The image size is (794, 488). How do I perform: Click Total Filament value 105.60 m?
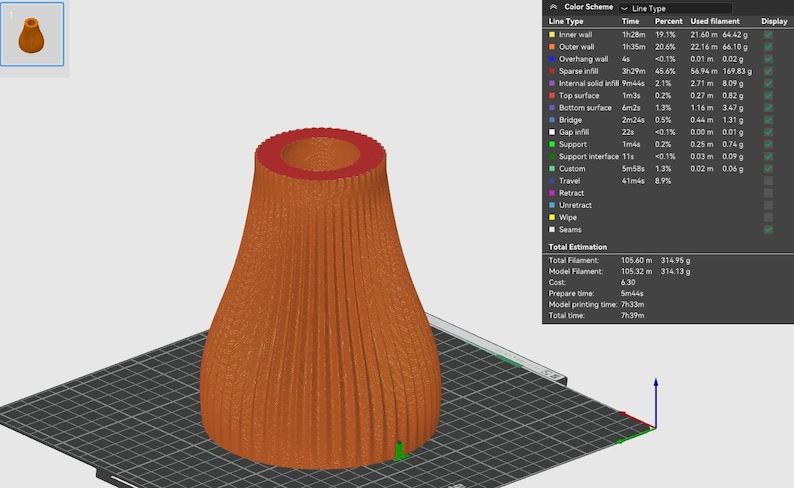[x=637, y=260]
